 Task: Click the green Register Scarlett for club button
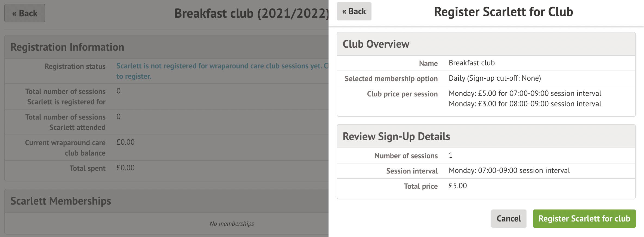584,218
